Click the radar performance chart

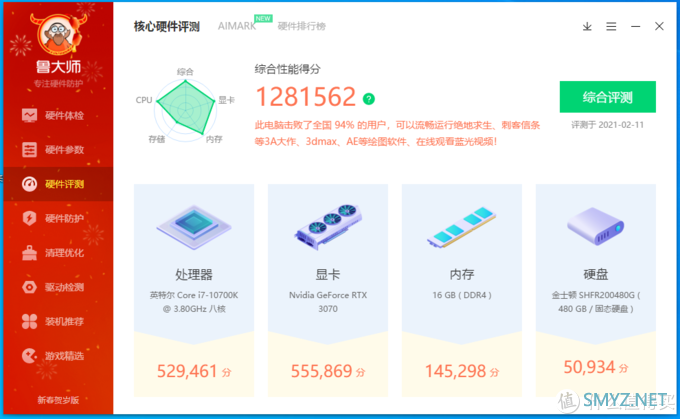pyautogui.click(x=186, y=108)
